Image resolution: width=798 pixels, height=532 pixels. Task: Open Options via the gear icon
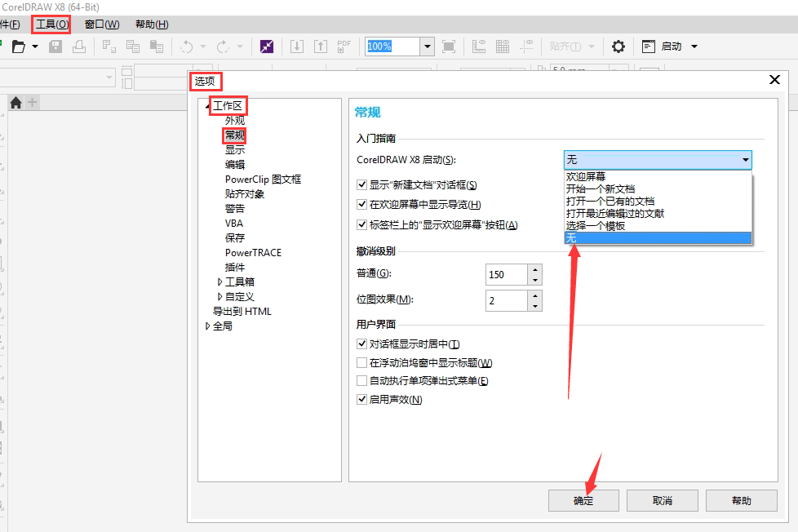point(618,47)
